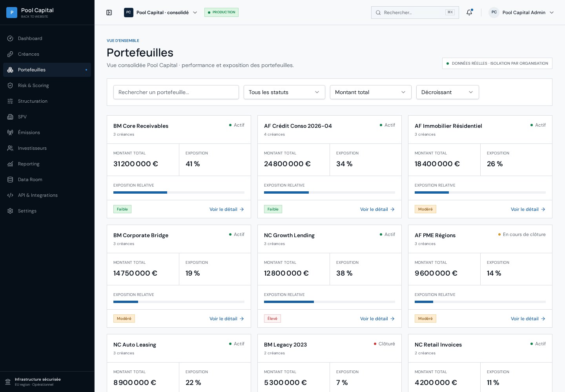Open the Montant total sort dropdown

(x=371, y=92)
